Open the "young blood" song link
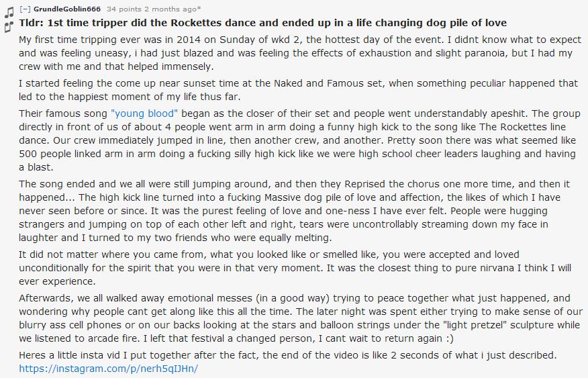The height and width of the screenshot is (378, 588). pyautogui.click(x=144, y=113)
